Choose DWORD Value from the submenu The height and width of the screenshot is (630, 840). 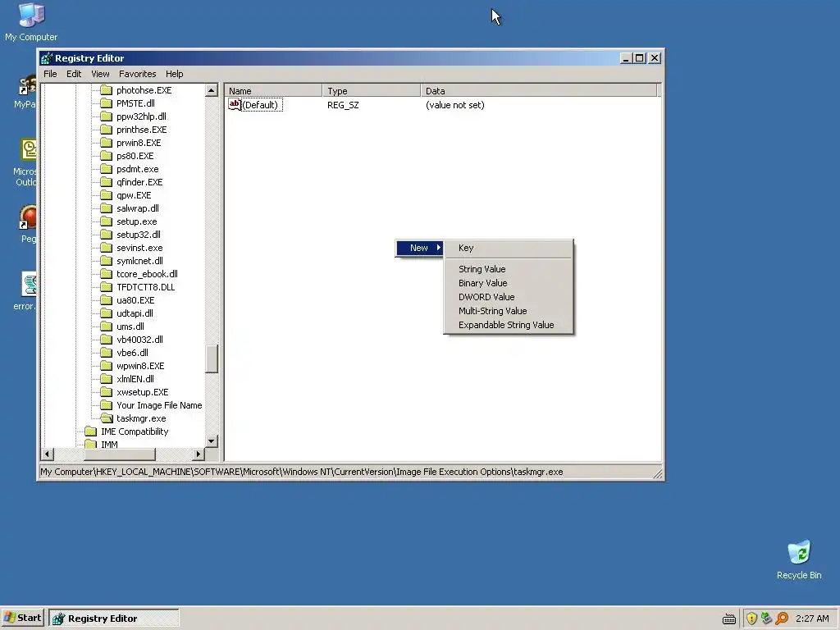[509, 297]
